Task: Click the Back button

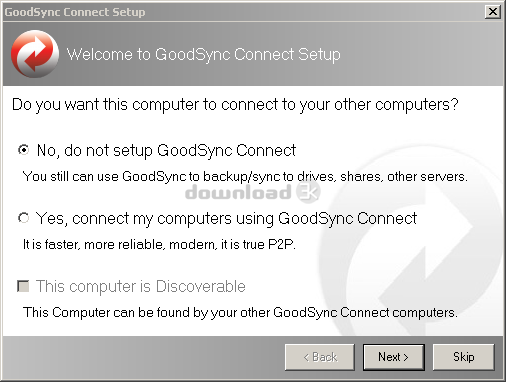Action: tap(319, 357)
